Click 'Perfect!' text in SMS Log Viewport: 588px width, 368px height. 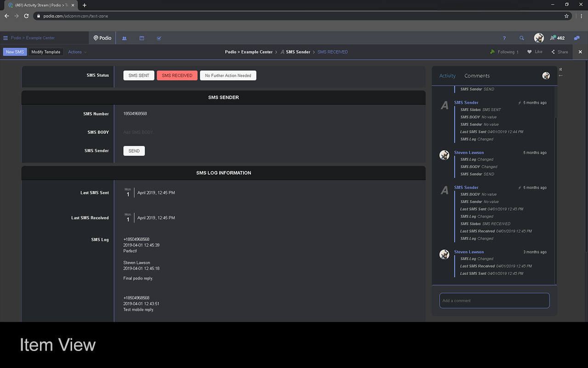pyautogui.click(x=130, y=251)
